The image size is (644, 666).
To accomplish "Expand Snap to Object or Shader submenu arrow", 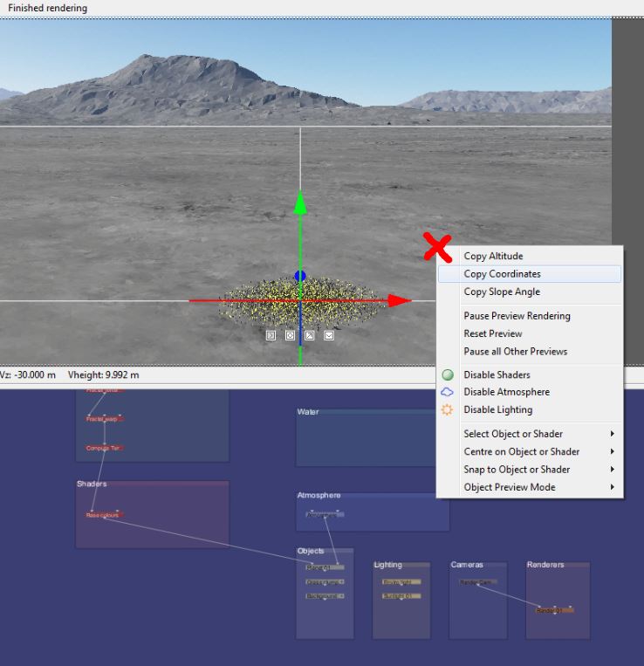I will coord(613,470).
